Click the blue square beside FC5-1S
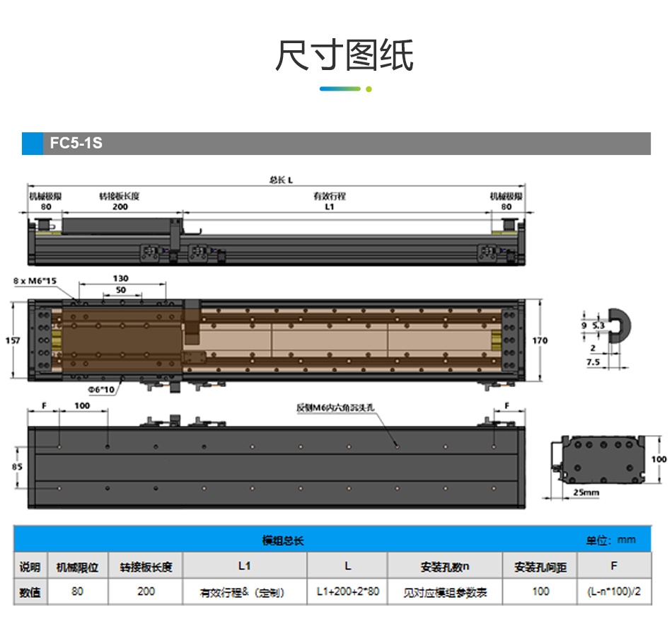672x624 pixels. pos(33,143)
